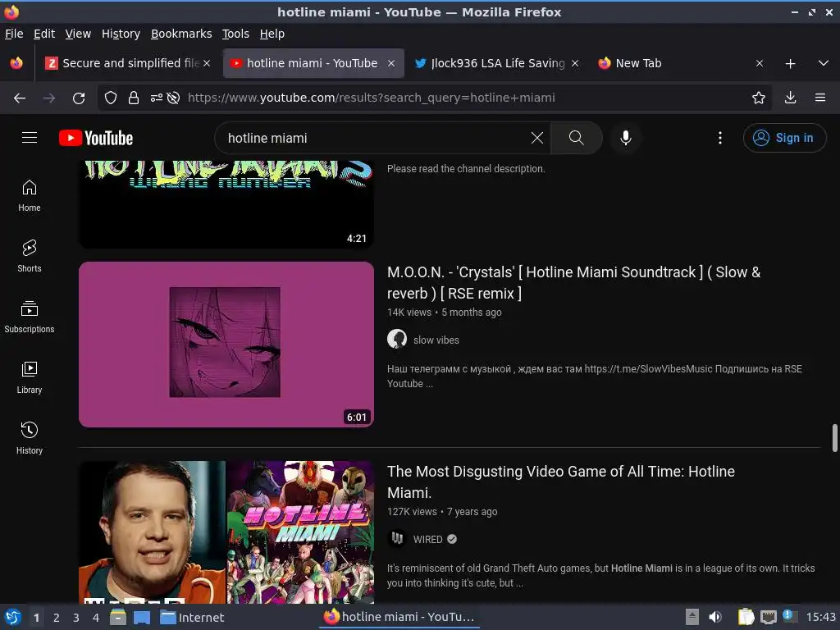Viewport: 840px width, 630px height.
Task: Open History in YouTube sidebar
Action: [30, 438]
